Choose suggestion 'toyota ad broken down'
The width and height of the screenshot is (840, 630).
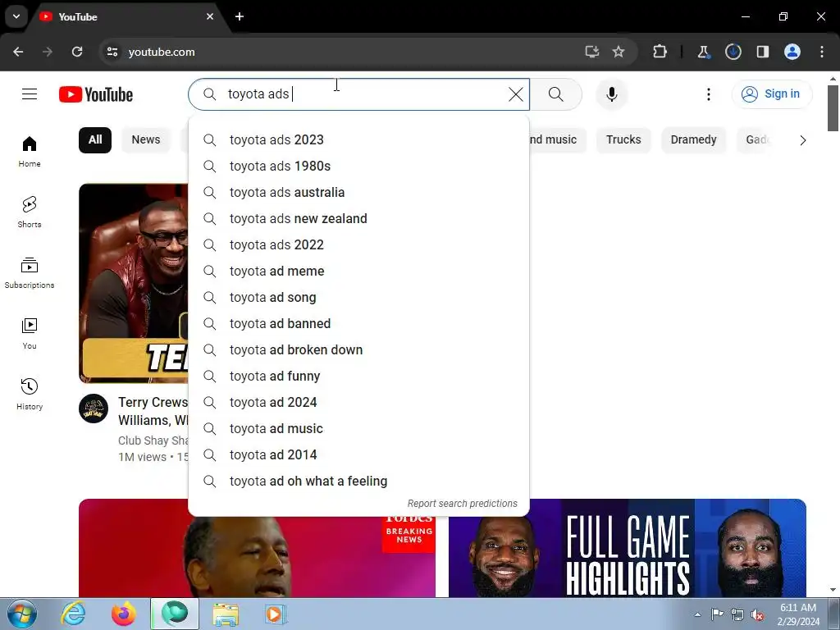[x=359, y=349]
